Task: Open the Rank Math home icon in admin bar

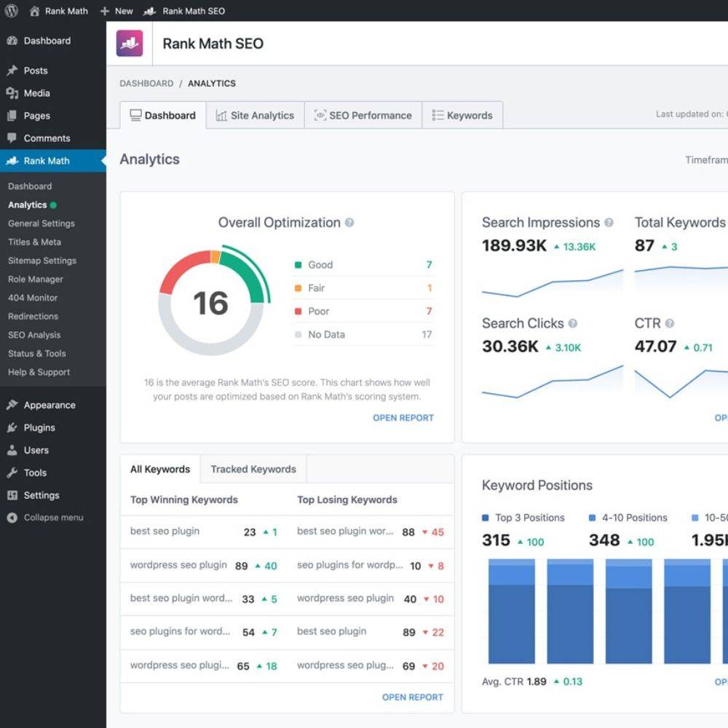Action: tap(34, 11)
